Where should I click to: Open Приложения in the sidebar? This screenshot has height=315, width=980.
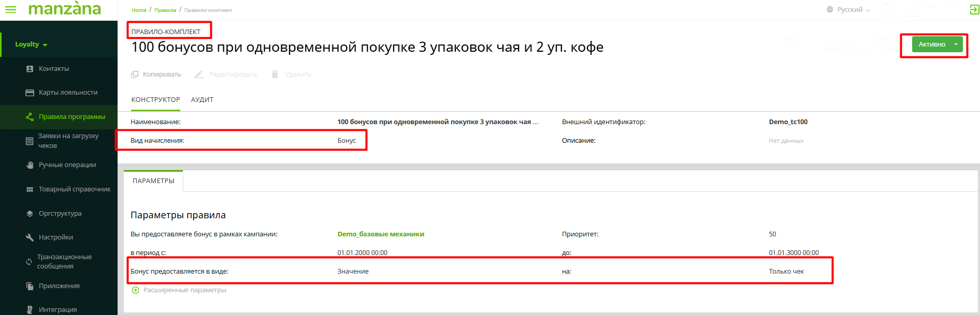59,286
